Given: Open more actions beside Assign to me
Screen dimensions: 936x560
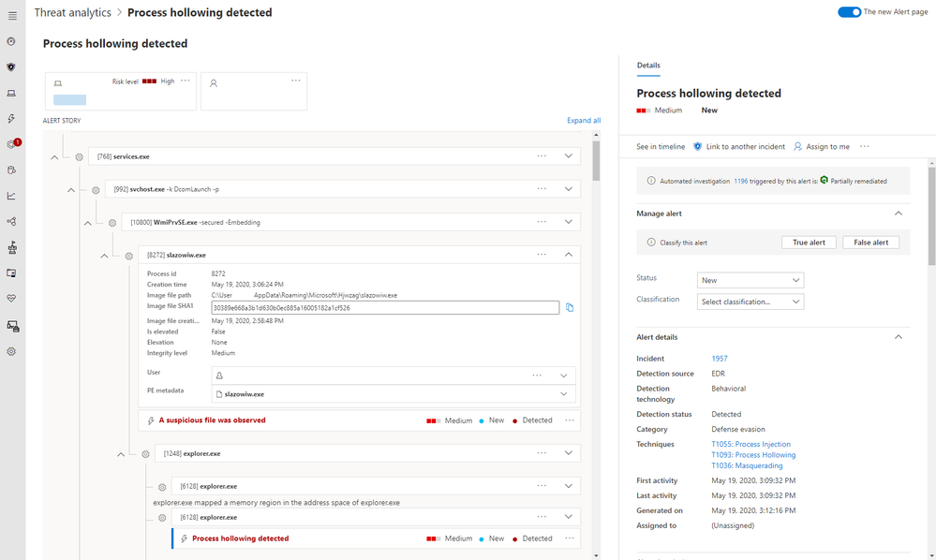Looking at the screenshot, I should coord(865,147).
